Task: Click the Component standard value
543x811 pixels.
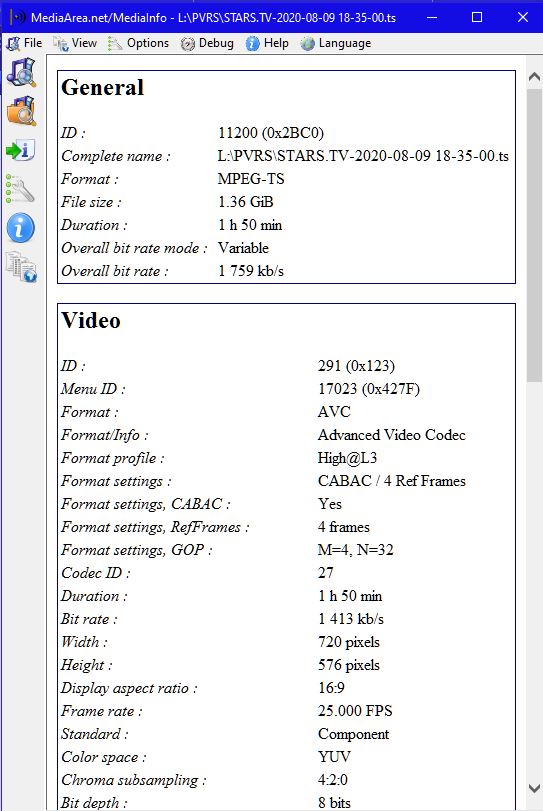Action: tap(353, 734)
